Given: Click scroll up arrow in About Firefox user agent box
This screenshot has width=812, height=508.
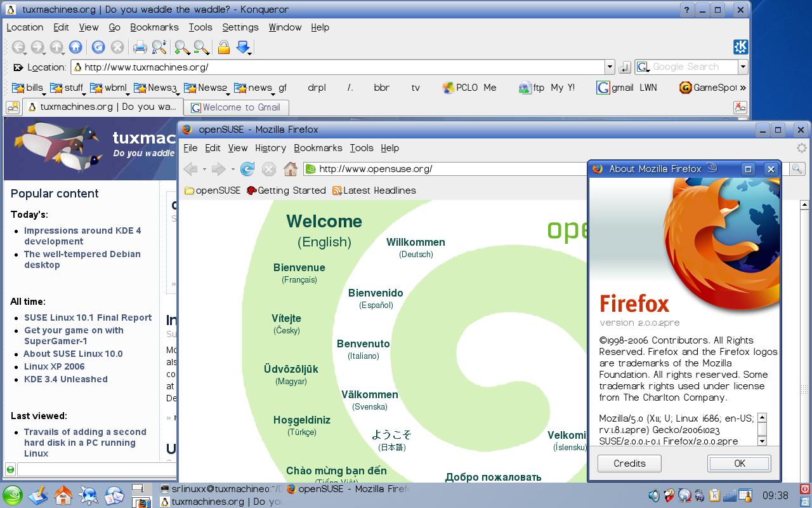Looking at the screenshot, I should click(x=762, y=418).
